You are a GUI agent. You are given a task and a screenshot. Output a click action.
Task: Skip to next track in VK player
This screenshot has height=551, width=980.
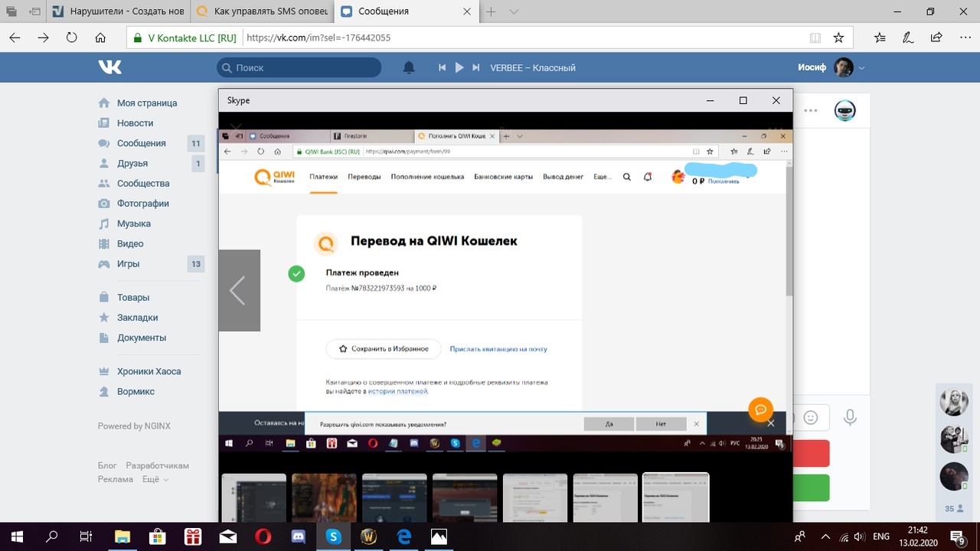(x=476, y=67)
